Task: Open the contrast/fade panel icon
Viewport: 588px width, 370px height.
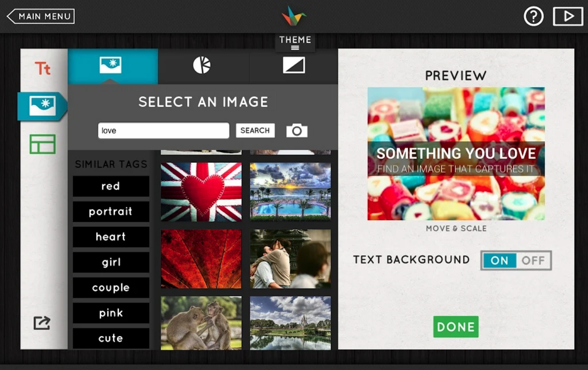Action: tap(294, 65)
